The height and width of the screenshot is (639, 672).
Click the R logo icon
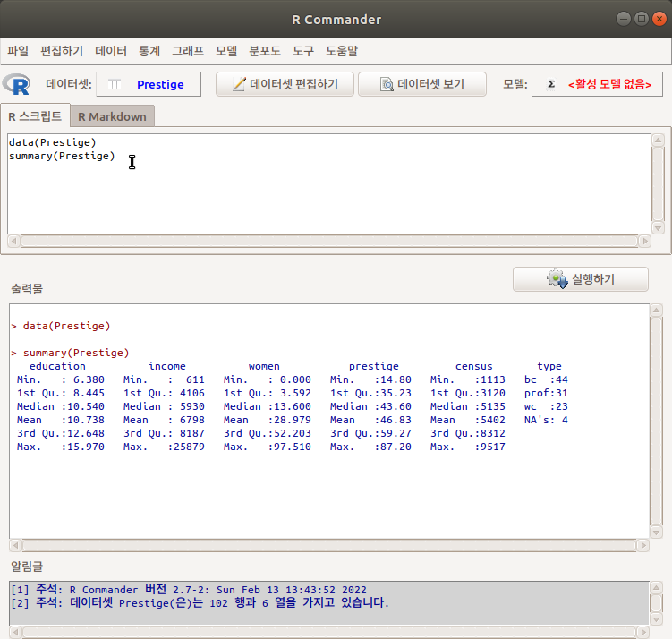tap(16, 84)
